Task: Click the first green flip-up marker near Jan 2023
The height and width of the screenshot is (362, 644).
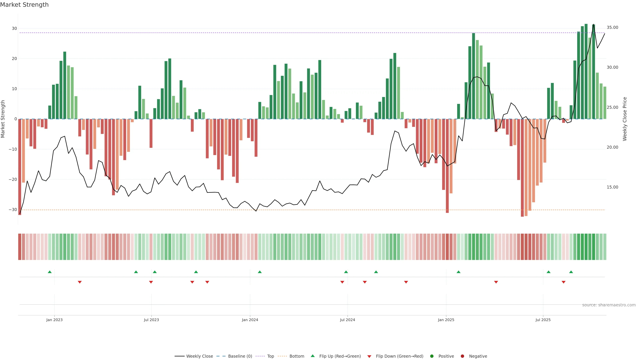Action: (50, 272)
